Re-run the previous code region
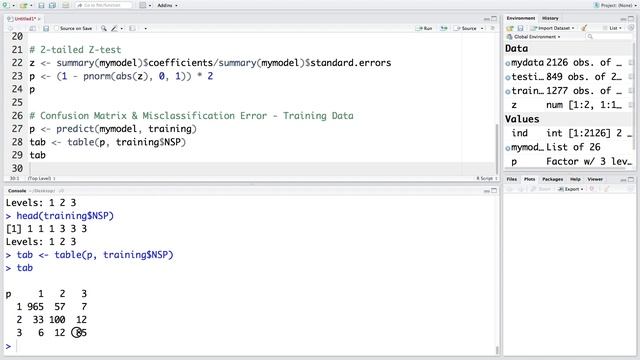This screenshot has width=640, height=360. point(444,28)
